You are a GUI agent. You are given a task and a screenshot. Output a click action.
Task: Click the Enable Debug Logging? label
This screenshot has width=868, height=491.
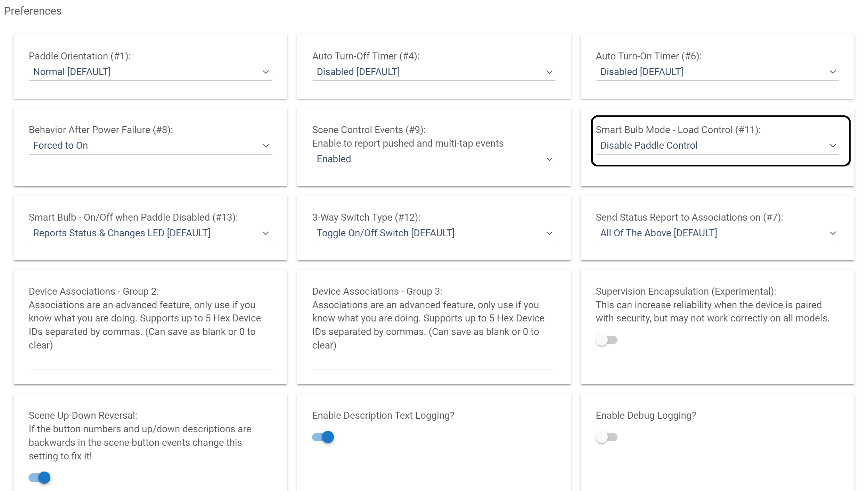pos(646,416)
